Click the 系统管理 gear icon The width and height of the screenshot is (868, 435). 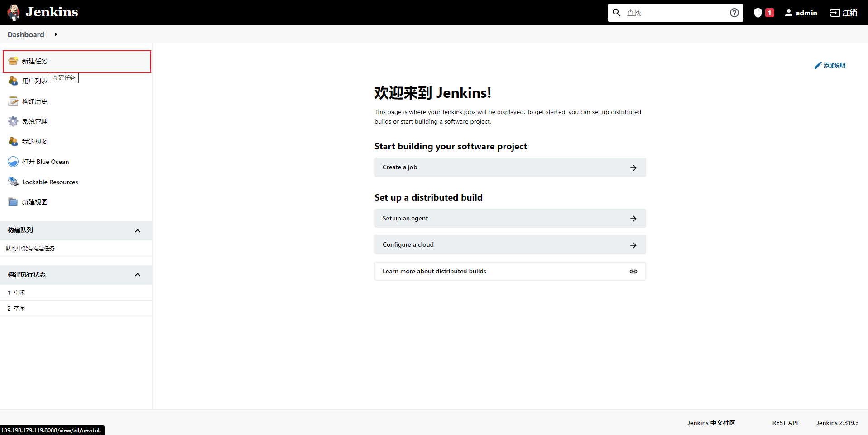13,121
